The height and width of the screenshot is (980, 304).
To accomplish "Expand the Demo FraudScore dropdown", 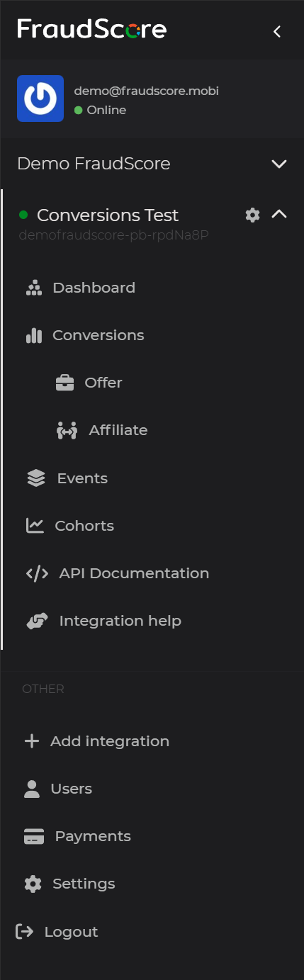I will point(279,164).
